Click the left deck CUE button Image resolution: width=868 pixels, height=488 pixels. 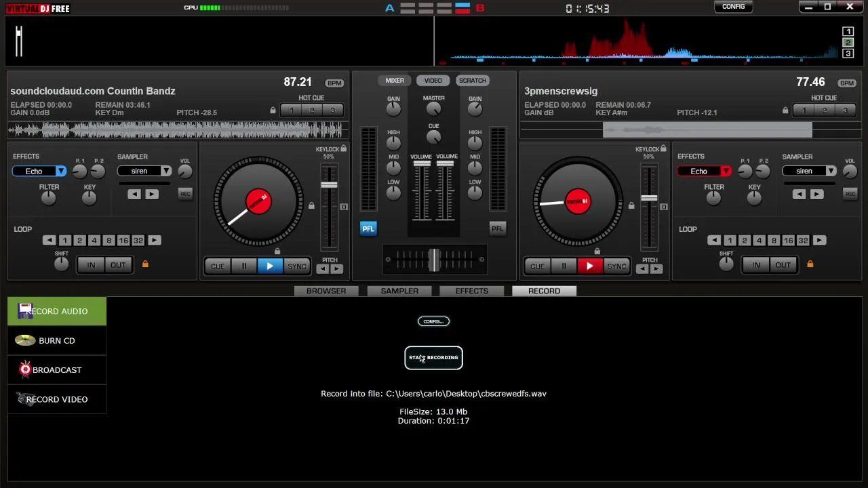218,266
